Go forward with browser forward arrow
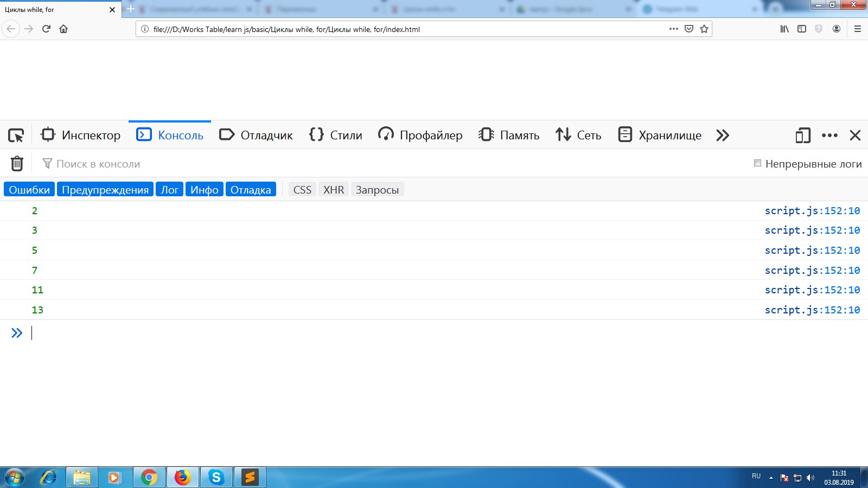 (x=29, y=29)
